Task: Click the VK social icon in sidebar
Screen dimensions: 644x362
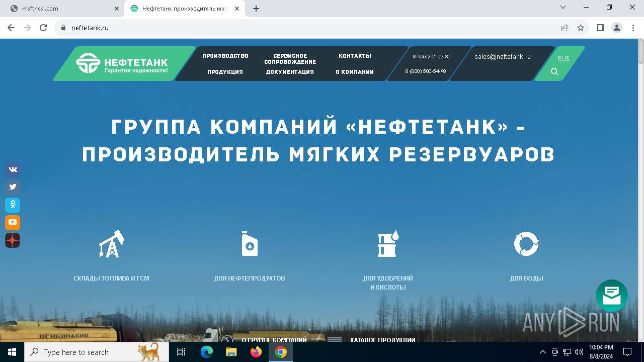Action: pos(13,169)
